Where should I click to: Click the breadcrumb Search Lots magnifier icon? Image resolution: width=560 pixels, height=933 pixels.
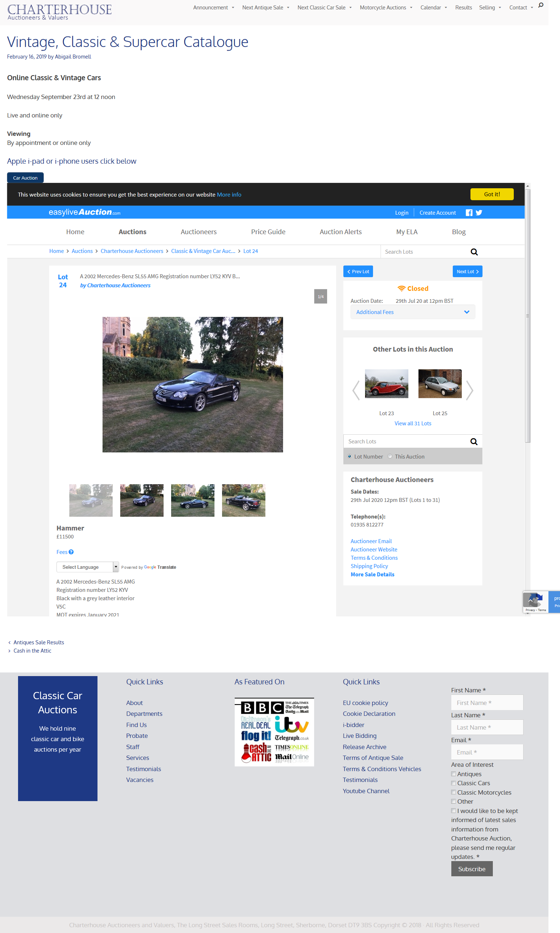[x=474, y=252]
